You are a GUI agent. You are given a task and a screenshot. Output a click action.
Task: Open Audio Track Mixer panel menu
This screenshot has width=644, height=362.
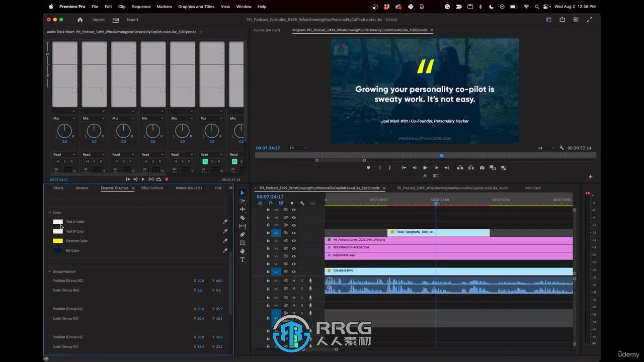tap(200, 32)
